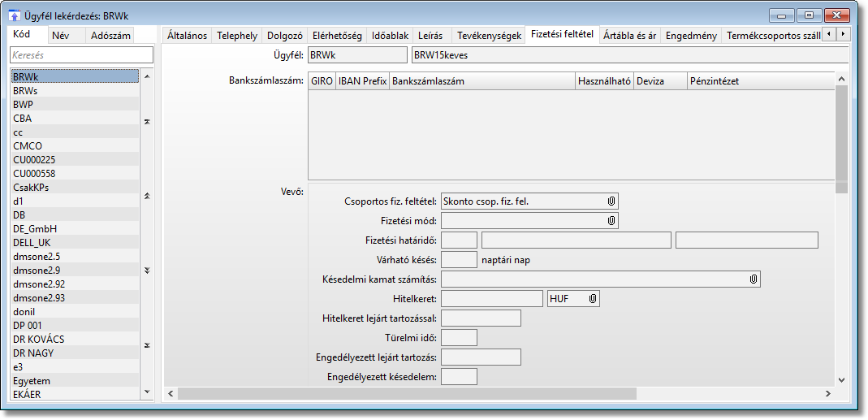Click the Várható késés days field
This screenshot has height=420, width=868.
tap(459, 260)
